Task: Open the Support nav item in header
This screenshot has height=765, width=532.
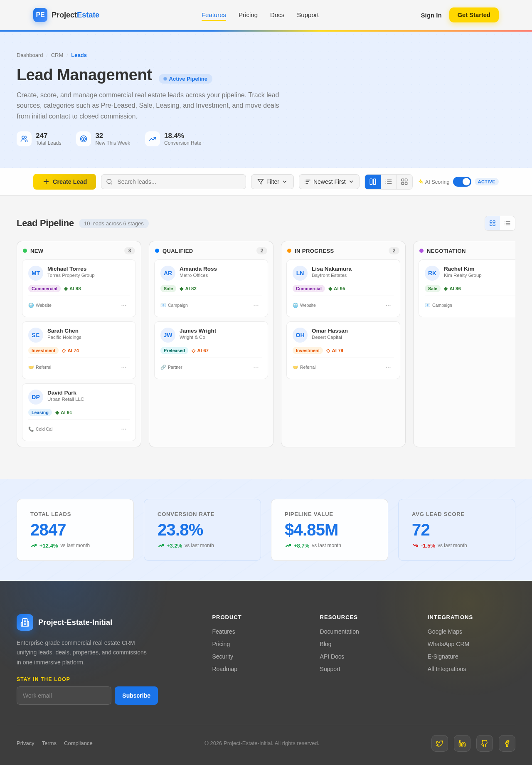Action: pyautogui.click(x=308, y=15)
